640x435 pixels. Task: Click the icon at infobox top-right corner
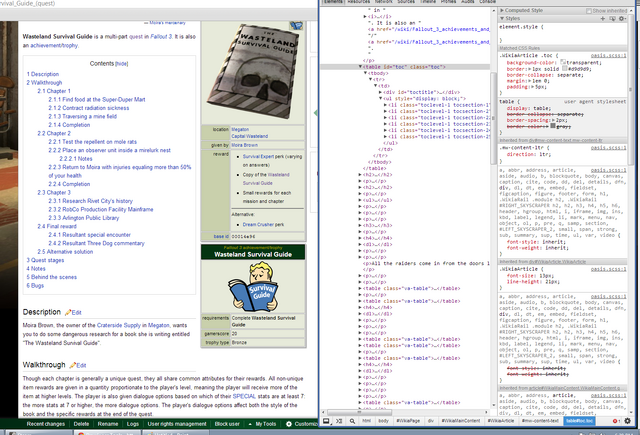296,26
